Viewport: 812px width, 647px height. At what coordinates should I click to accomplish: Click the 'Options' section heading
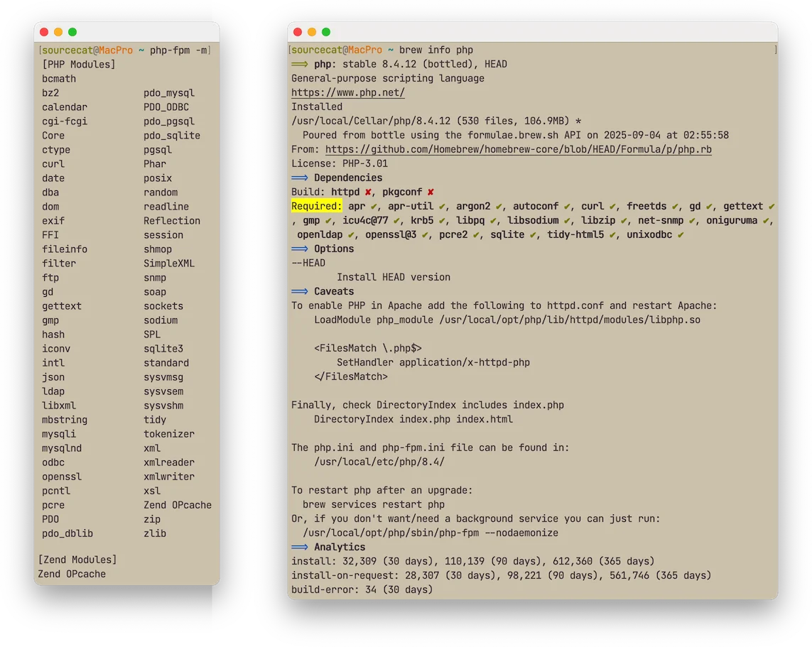point(334,249)
